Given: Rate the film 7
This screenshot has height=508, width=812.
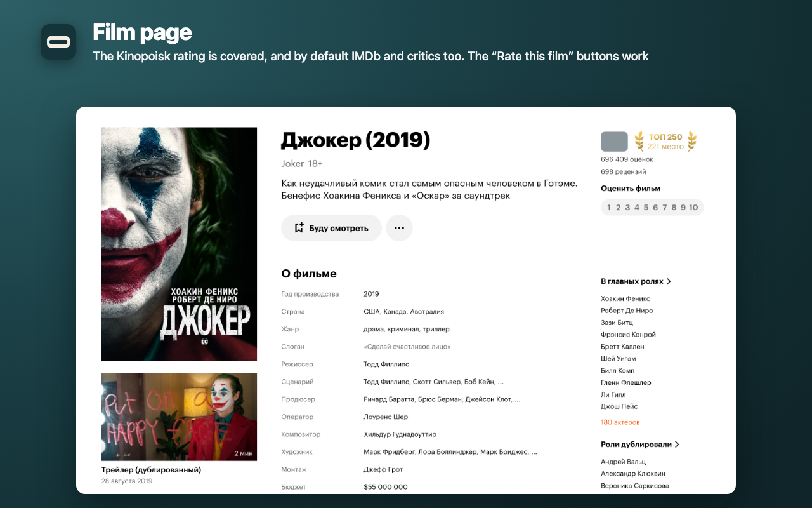Looking at the screenshot, I should (664, 208).
